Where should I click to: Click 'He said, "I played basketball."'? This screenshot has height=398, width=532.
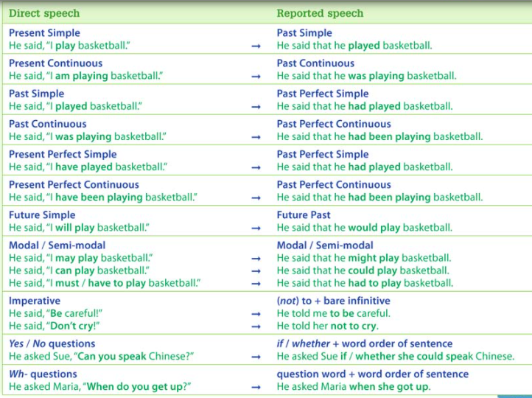75,106
